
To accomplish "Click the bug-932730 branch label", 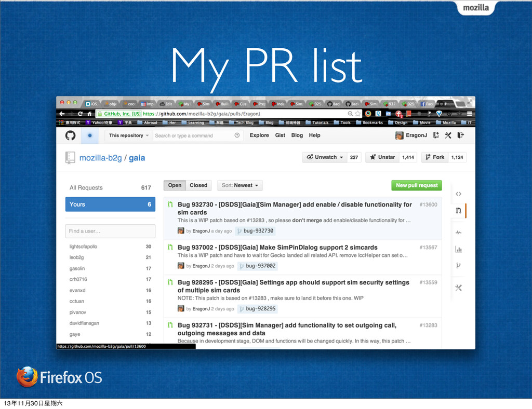I will [255, 231].
